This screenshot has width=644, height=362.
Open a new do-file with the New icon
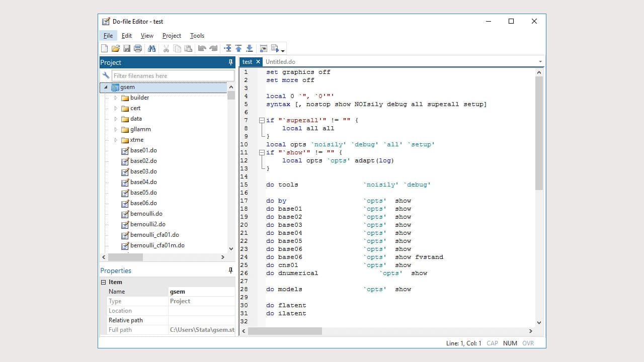coord(104,48)
